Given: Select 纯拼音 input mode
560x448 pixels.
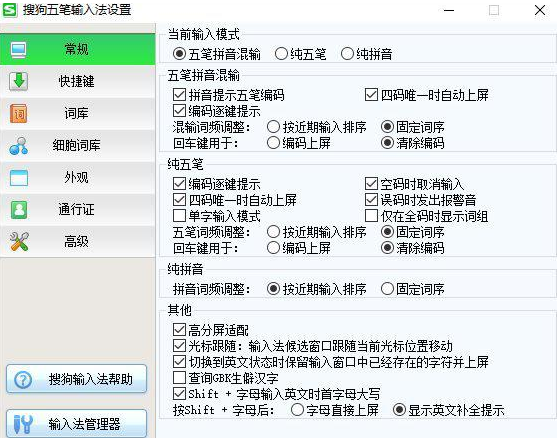Looking at the screenshot, I should pos(347,54).
